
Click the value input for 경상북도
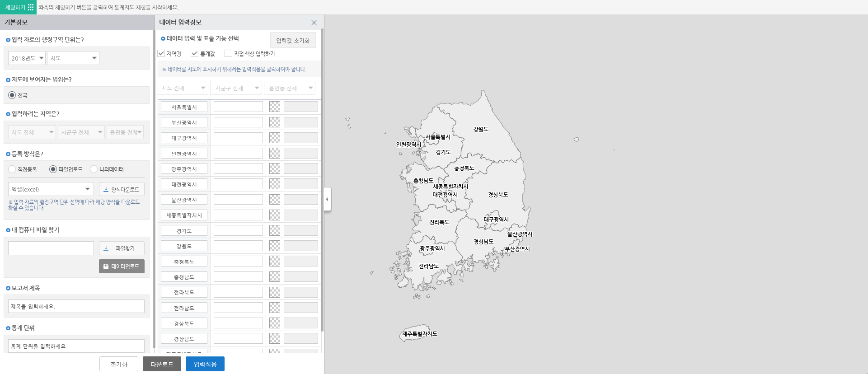[x=238, y=323]
